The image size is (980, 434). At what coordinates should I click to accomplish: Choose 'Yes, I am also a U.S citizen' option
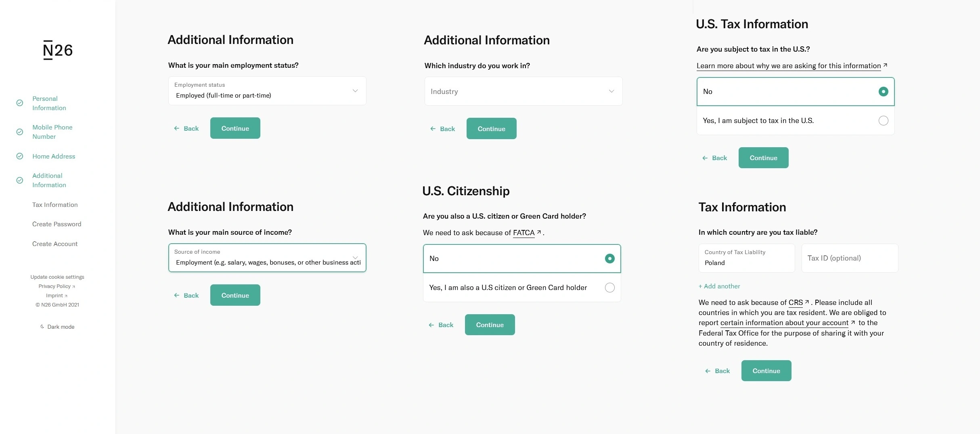pos(609,288)
